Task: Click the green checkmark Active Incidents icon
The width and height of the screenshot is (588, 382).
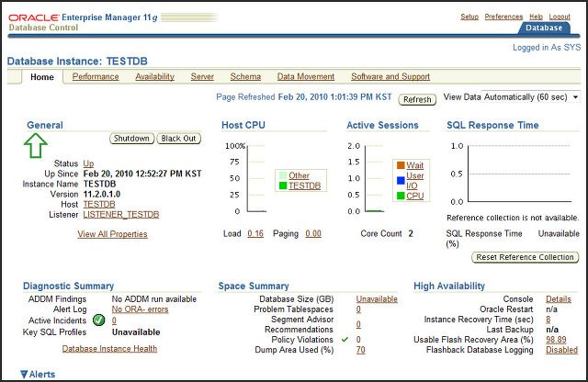Action: [x=98, y=320]
